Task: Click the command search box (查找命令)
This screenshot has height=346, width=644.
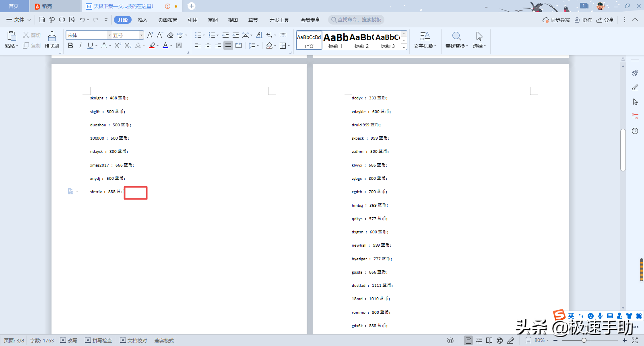Action: tap(357, 20)
